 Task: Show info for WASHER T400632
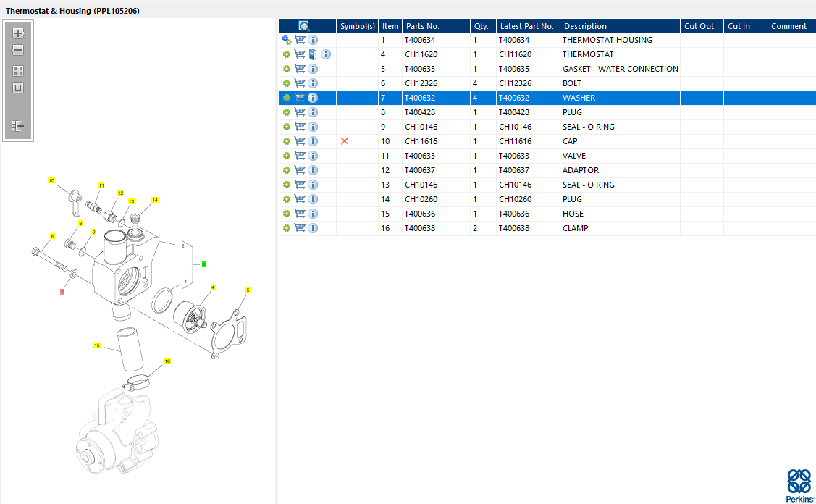(x=313, y=98)
